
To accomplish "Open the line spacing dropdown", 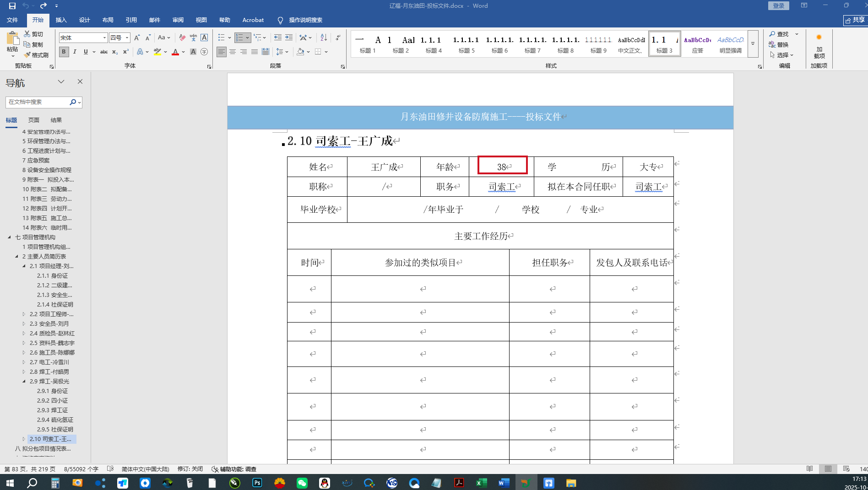I will (x=282, y=52).
